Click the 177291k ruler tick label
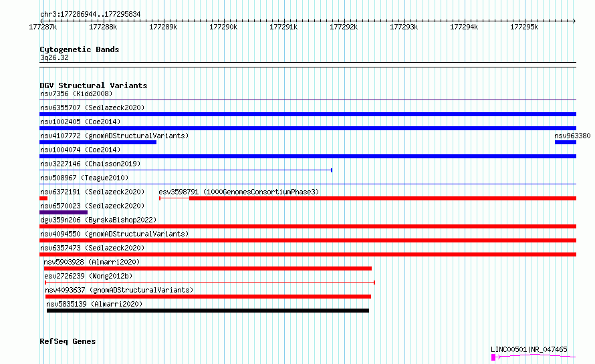Viewport: 595px width, 364px height. point(283,27)
